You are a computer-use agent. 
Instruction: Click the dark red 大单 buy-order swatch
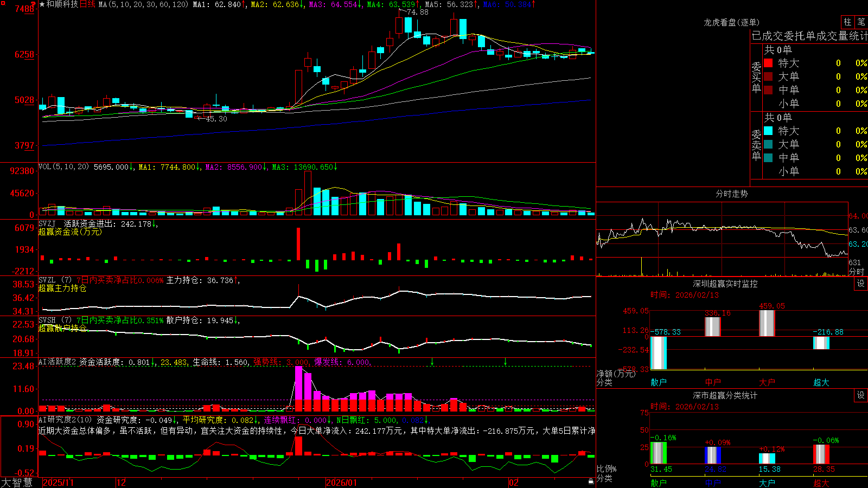(x=768, y=76)
